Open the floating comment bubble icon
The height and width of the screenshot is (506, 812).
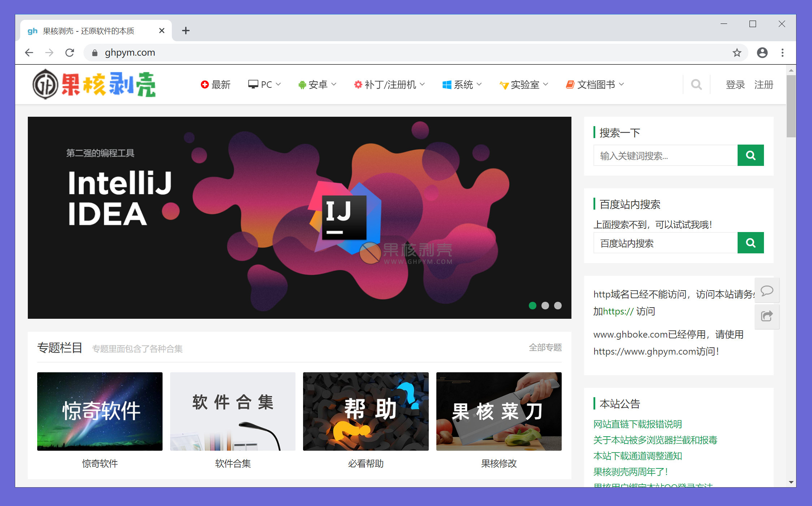click(x=767, y=290)
